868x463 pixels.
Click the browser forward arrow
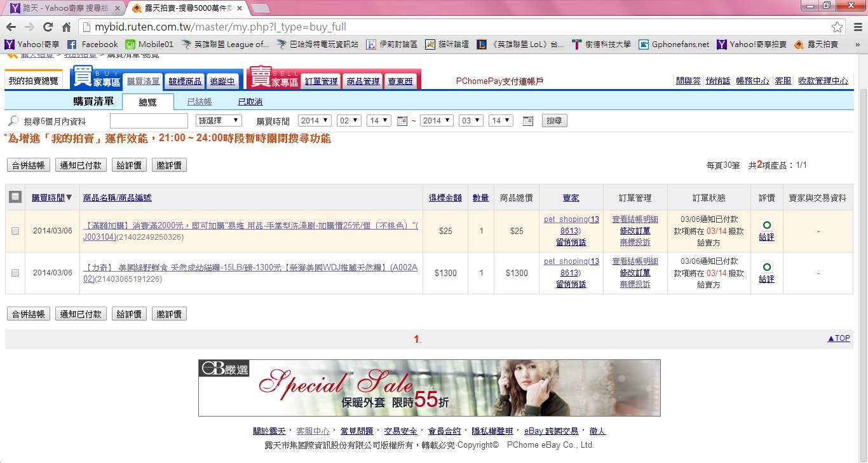(29, 27)
